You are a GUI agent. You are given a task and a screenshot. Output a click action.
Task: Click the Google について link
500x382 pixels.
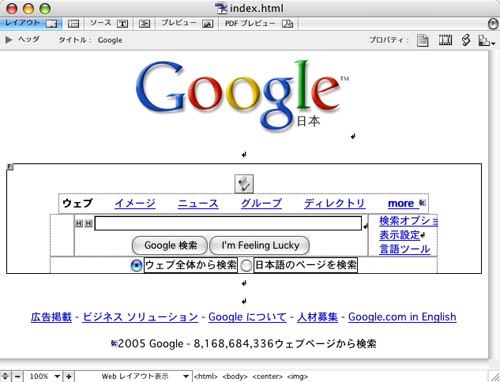pos(247,317)
